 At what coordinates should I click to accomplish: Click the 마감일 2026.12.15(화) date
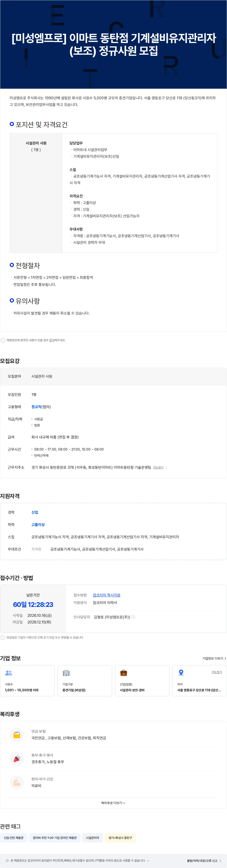pos(39,622)
